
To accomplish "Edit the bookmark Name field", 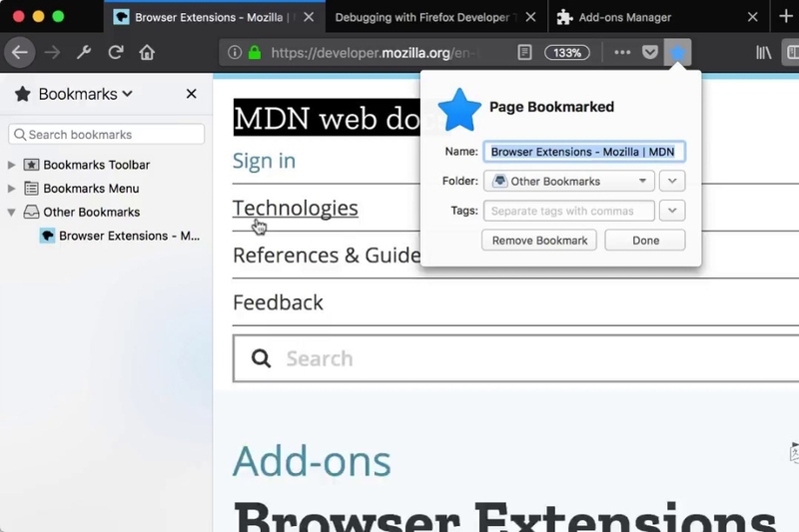I will point(584,152).
